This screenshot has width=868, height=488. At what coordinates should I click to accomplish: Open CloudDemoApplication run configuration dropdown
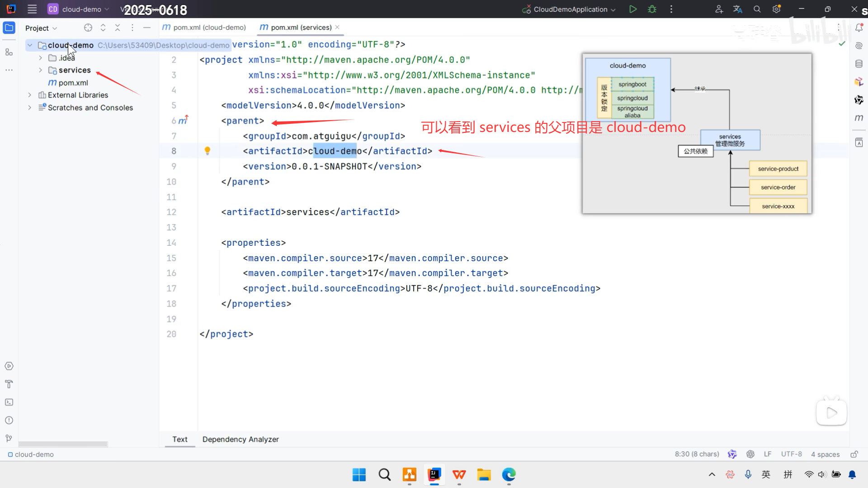(x=570, y=9)
